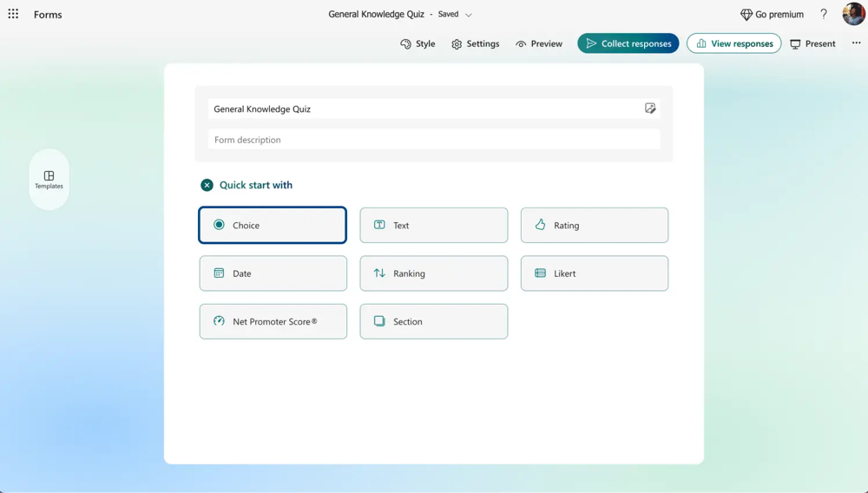Expand the Saved status dropdown chevron
This screenshot has width=868, height=493.
tap(469, 15)
